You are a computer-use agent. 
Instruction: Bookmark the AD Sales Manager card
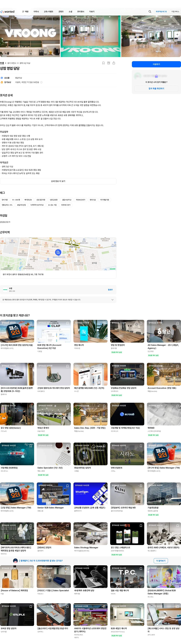[x=178, y=323]
